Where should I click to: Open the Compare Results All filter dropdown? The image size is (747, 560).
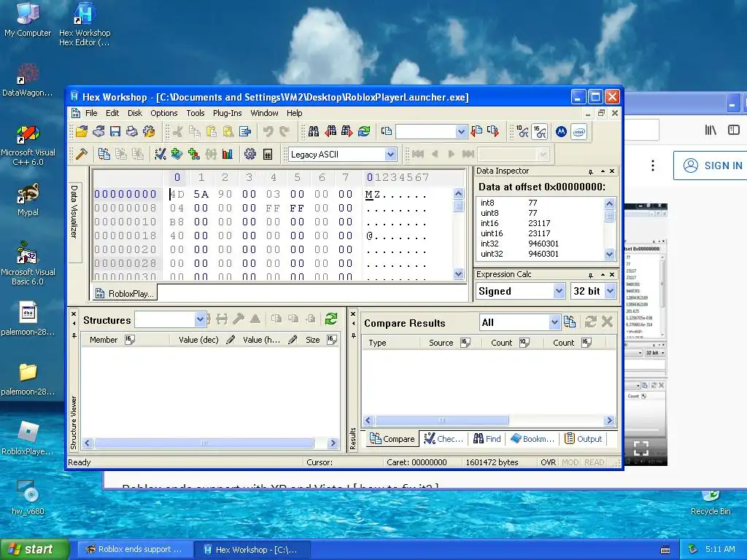tap(554, 322)
